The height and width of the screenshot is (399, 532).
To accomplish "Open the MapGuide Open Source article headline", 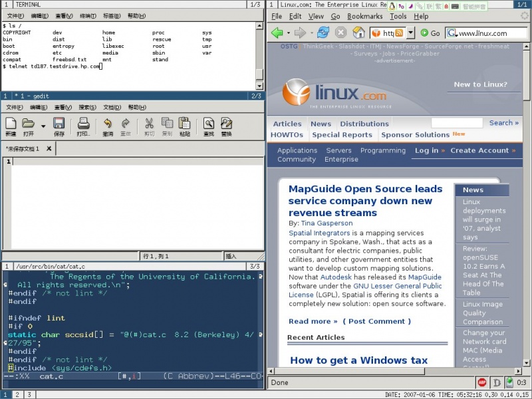I will click(365, 201).
